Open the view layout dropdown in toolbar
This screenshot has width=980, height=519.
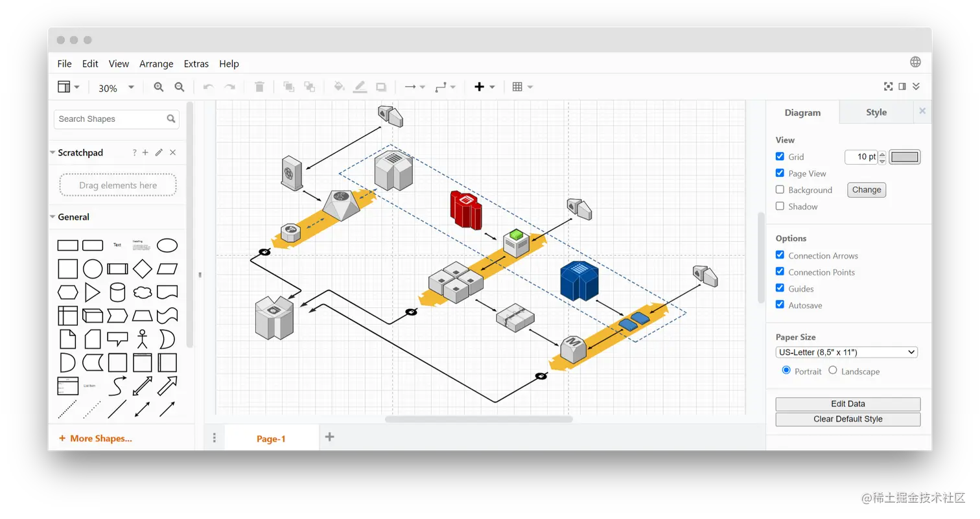click(x=69, y=87)
